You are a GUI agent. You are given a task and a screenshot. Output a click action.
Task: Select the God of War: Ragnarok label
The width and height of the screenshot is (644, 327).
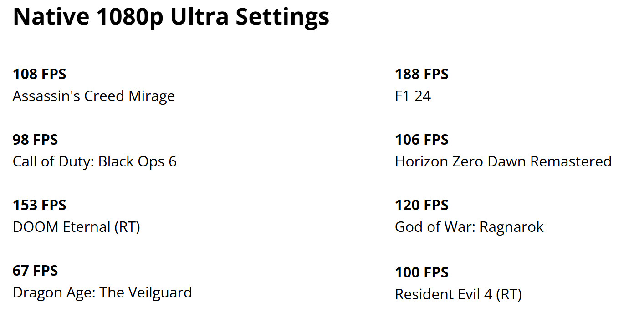[x=470, y=227]
